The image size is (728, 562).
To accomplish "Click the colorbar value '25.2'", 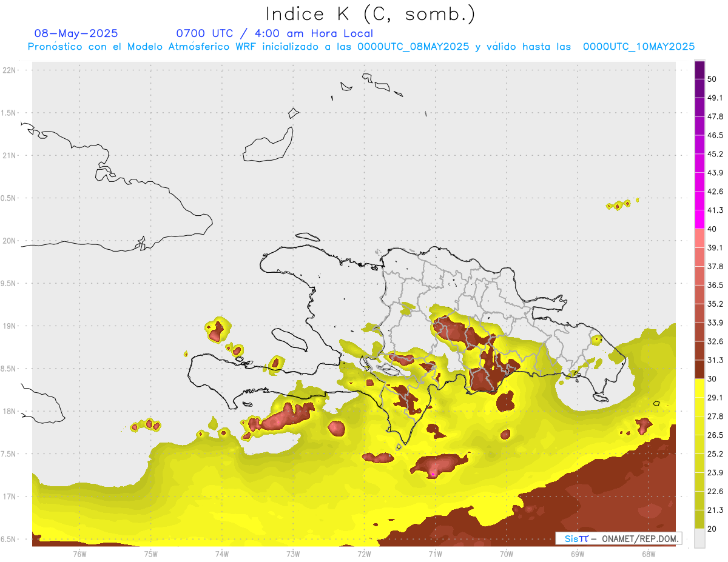I will tap(715, 454).
